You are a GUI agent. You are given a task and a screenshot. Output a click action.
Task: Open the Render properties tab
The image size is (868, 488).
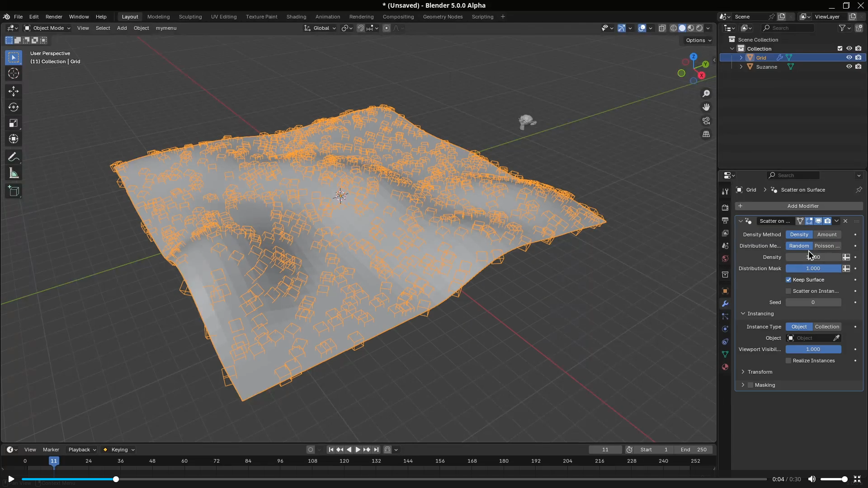[725, 207]
